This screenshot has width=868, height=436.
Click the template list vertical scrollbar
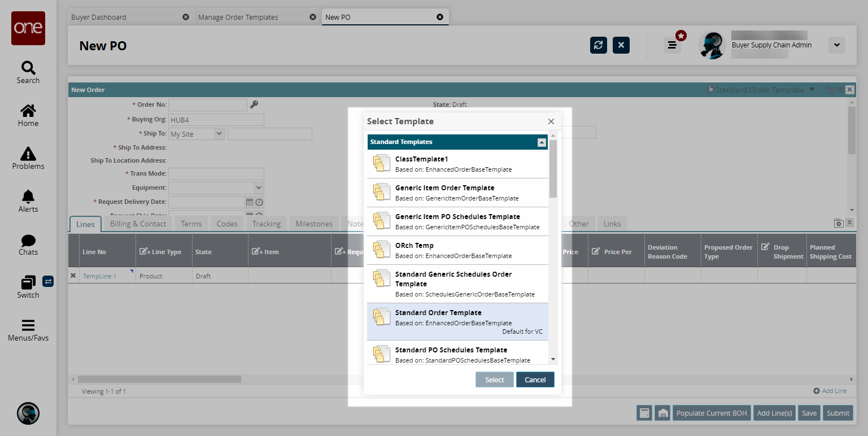[553, 169]
